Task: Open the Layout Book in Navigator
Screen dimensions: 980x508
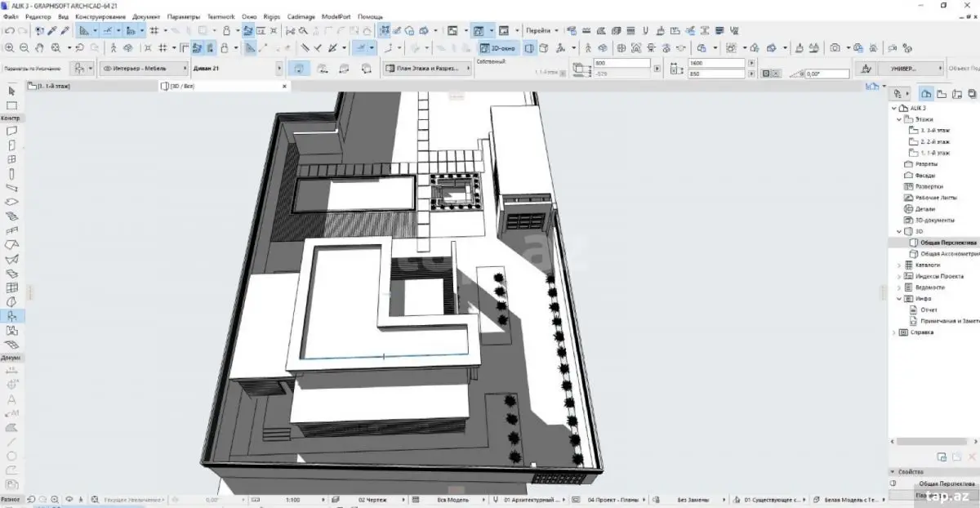Action: (x=956, y=94)
